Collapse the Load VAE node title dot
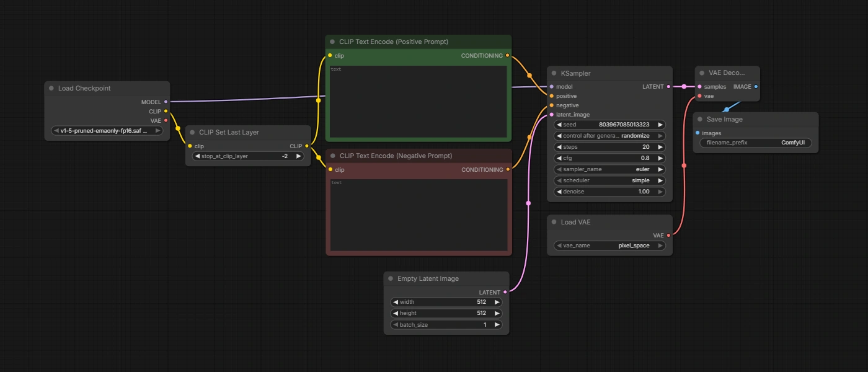 [554, 222]
